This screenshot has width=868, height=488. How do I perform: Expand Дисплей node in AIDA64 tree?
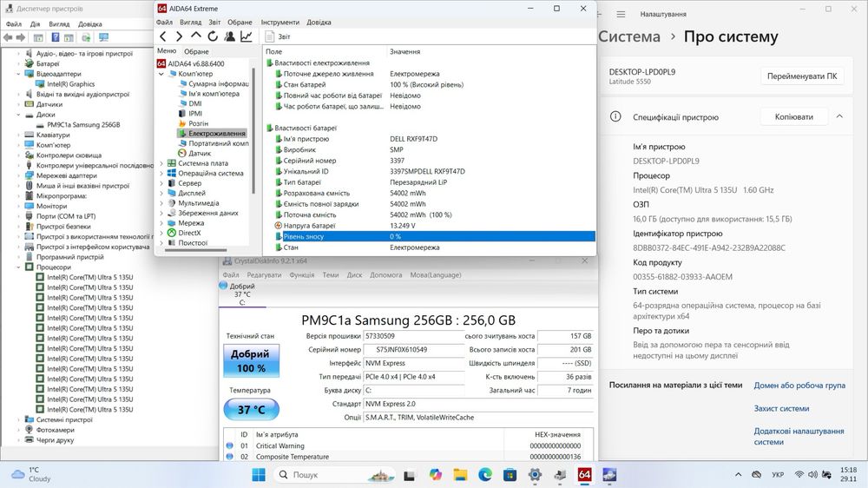point(161,194)
